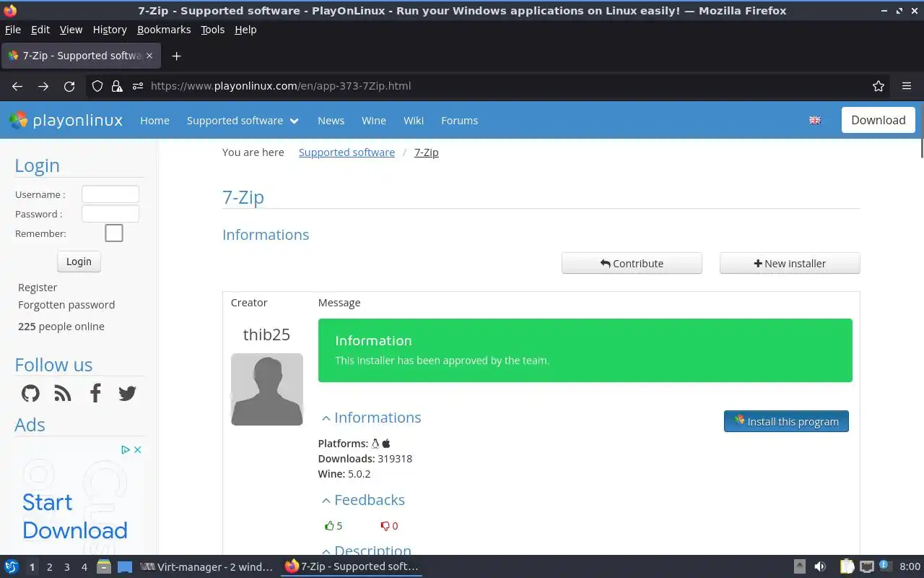Go back with the browser back arrow

17,86
